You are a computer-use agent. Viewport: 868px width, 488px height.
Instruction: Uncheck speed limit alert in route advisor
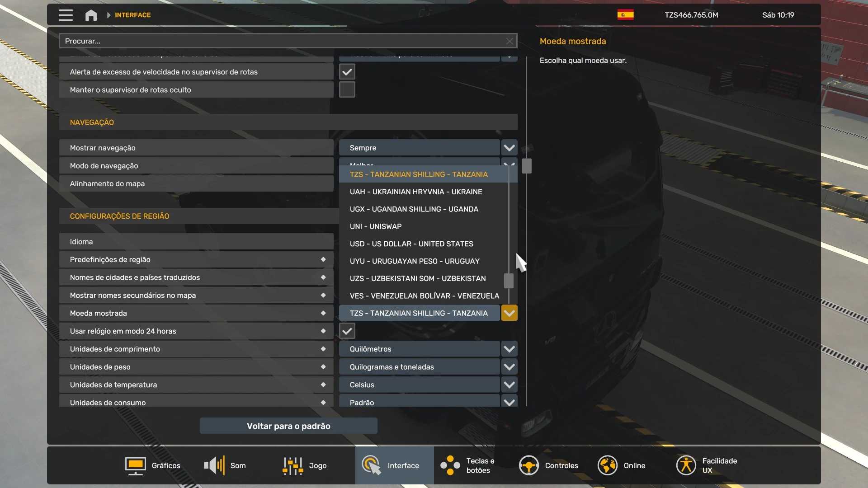coord(347,72)
